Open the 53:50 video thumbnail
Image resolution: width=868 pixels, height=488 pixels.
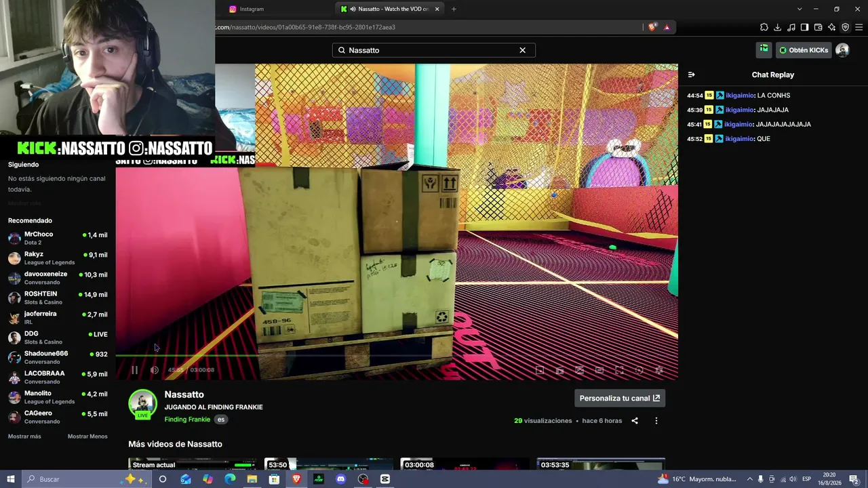pos(328,464)
